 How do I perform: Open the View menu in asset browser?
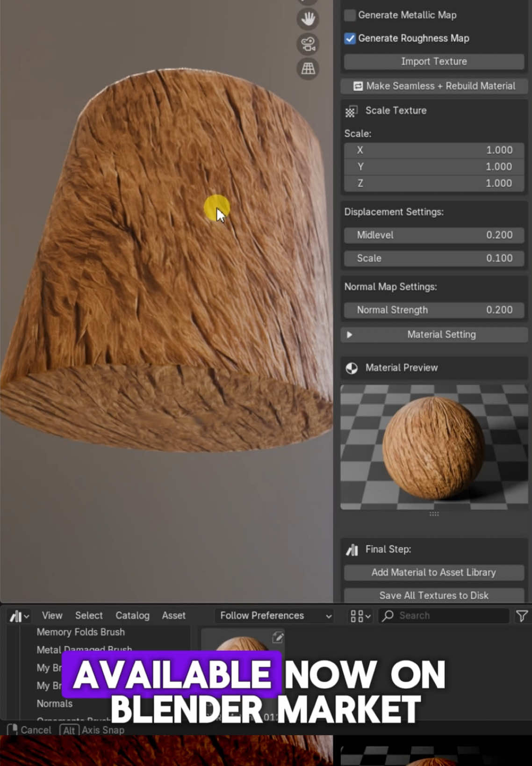pos(52,616)
